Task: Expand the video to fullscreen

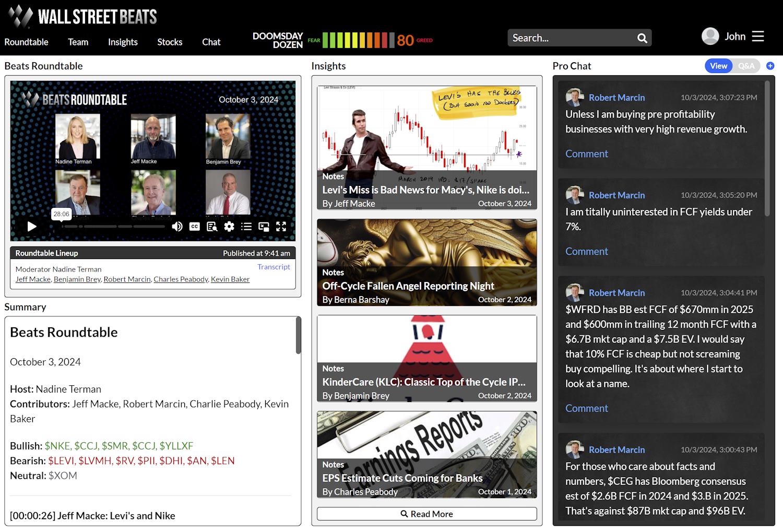Action: click(x=282, y=227)
